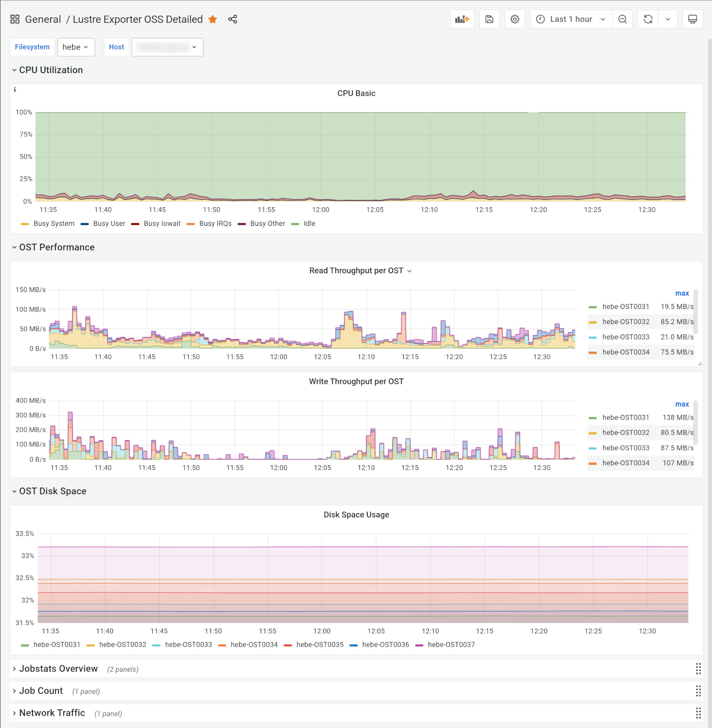Click hebe-OST0032 color swatch in Read legend

coord(592,322)
